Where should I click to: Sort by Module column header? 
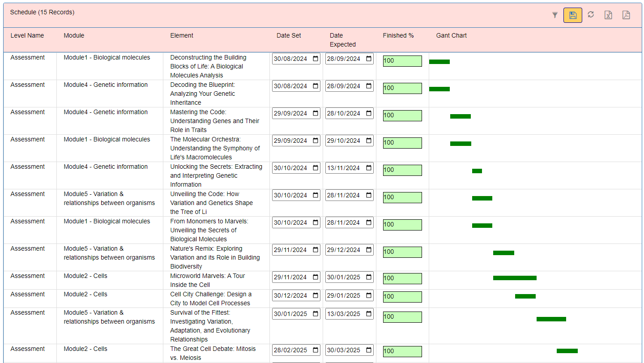coord(74,35)
